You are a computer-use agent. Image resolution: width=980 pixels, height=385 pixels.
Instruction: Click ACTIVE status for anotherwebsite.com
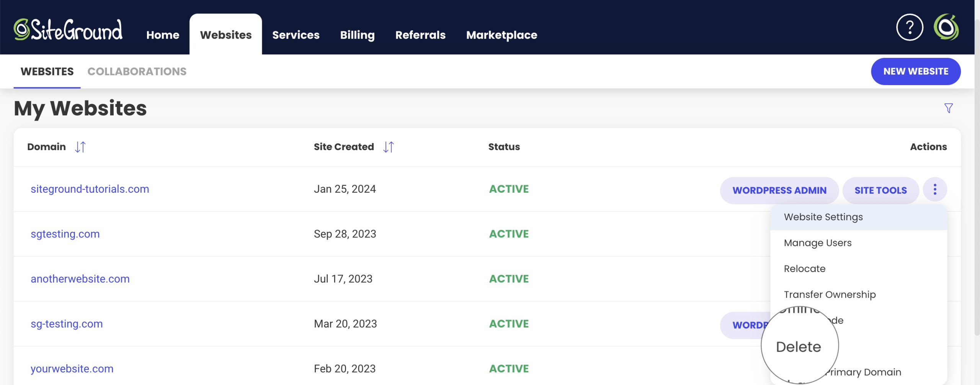(509, 279)
